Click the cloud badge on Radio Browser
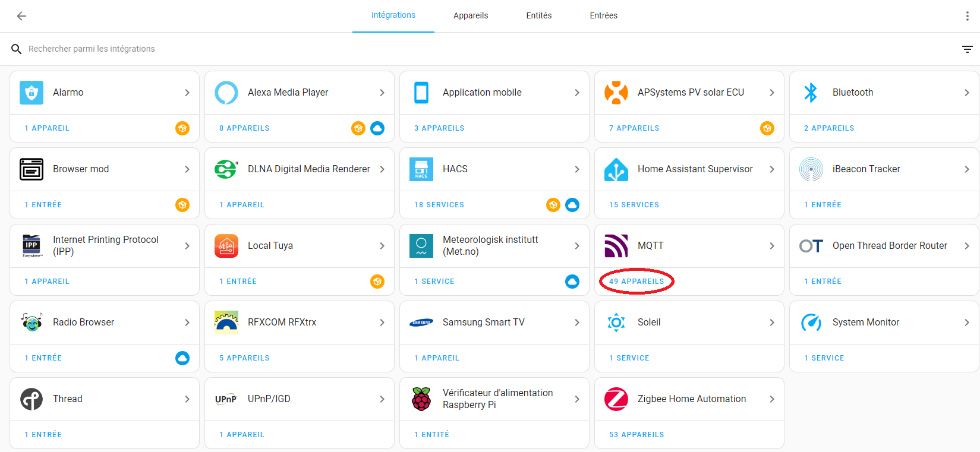980x452 pixels. point(182,358)
